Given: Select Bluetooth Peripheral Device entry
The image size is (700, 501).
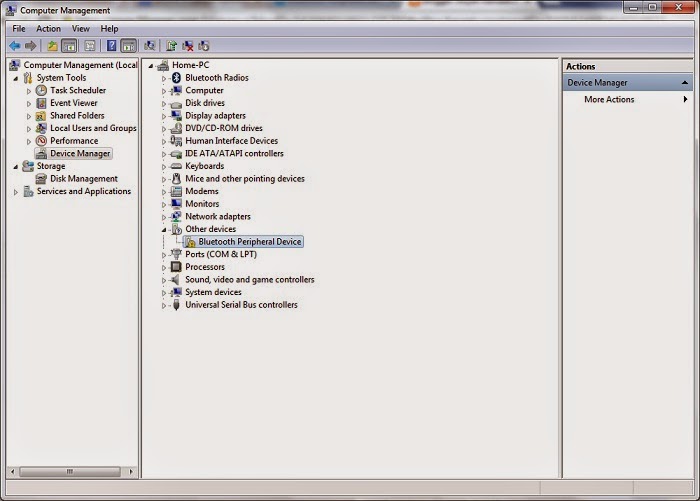Looking at the screenshot, I should tap(243, 242).
